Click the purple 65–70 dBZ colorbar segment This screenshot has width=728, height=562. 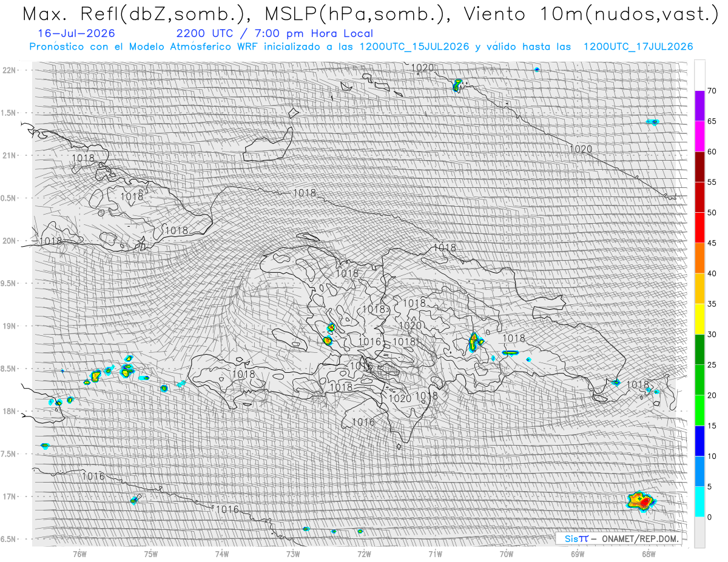(699, 106)
